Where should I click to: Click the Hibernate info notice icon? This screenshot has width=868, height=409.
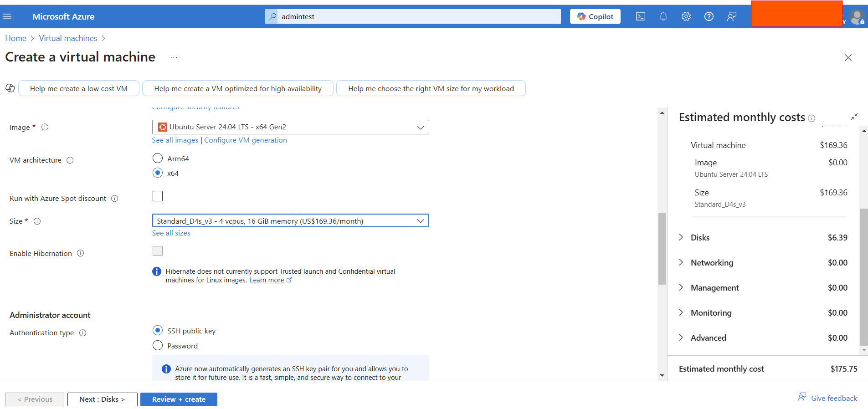[157, 271]
